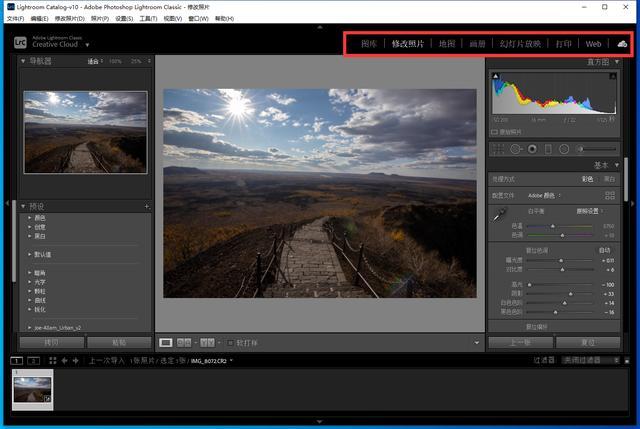
Task: Click the 曝光度 exposure slider
Action: 561,260
